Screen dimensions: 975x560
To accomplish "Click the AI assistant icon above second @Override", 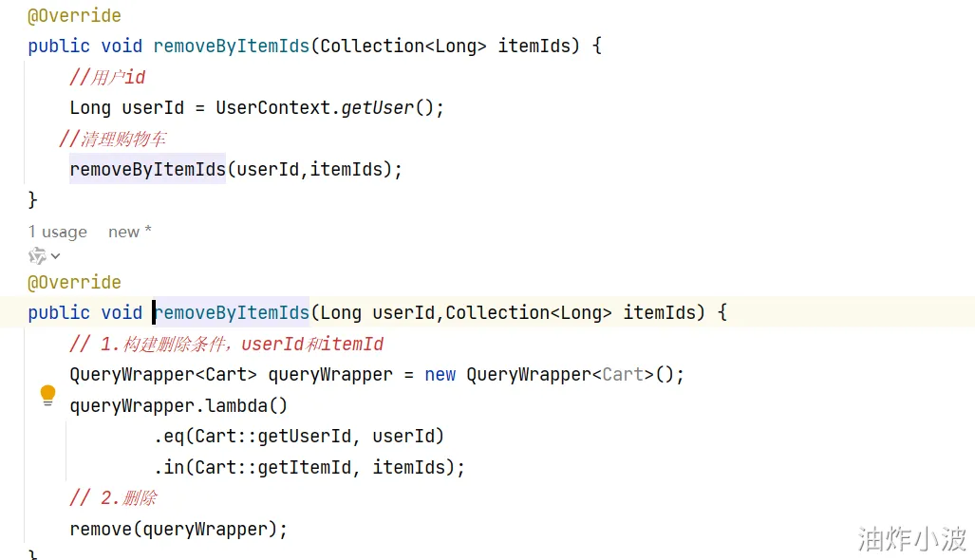I will [37, 255].
